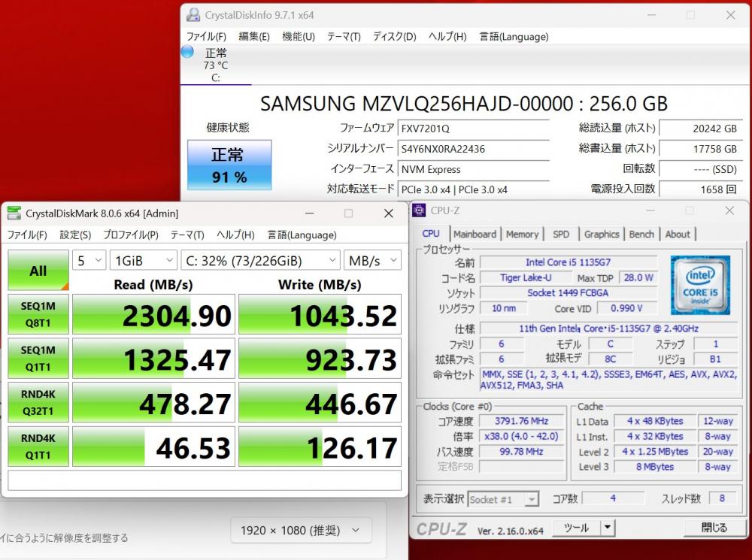Image resolution: width=752 pixels, height=560 pixels.
Task: Open ヘルプ(H) menu in CrystalDiskMark
Action: click(x=235, y=235)
